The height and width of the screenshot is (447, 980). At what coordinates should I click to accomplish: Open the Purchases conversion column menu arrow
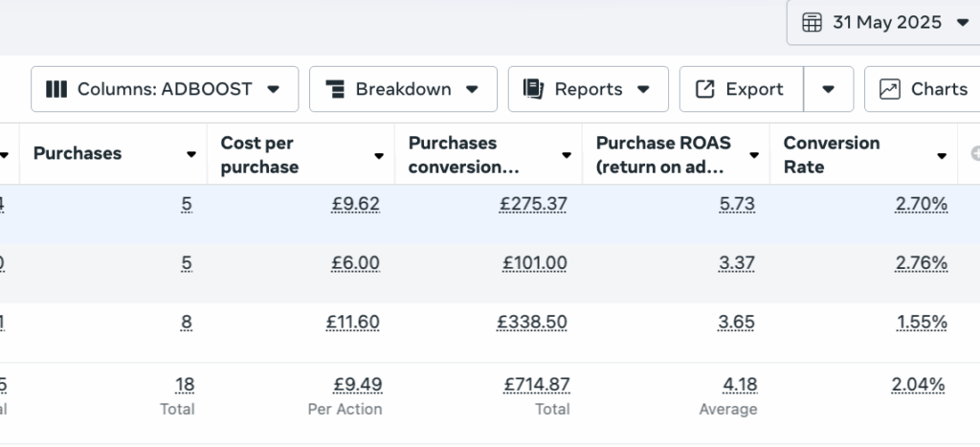(x=568, y=155)
